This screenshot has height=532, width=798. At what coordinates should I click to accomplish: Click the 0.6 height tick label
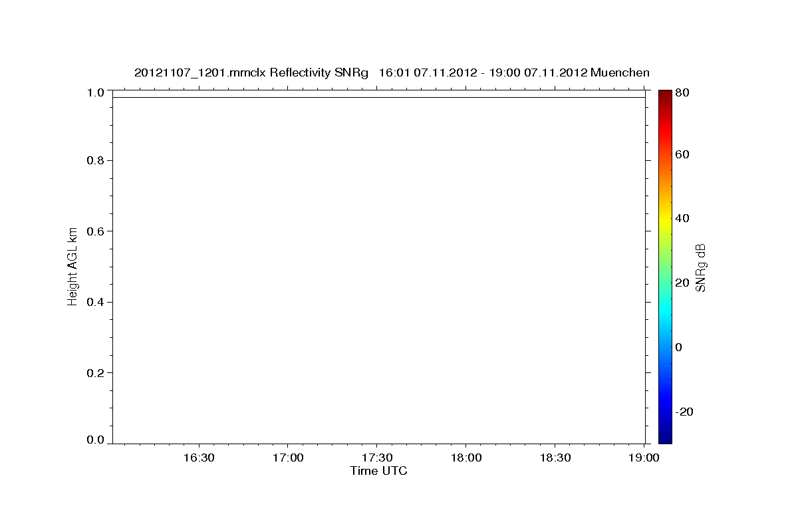(x=96, y=231)
